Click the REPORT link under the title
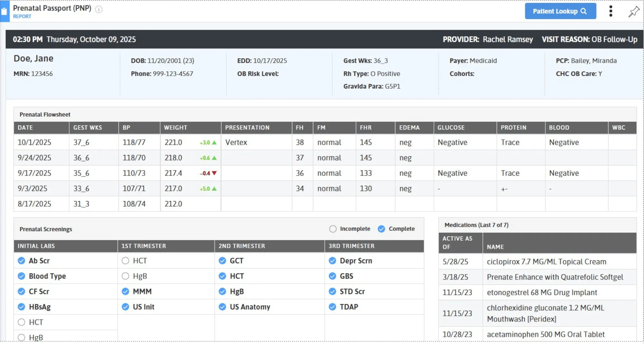The image size is (644, 344). click(x=22, y=16)
